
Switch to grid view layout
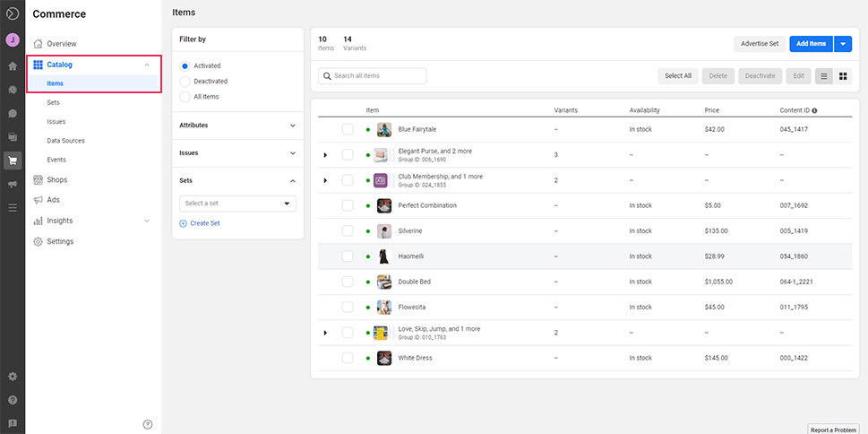click(843, 76)
